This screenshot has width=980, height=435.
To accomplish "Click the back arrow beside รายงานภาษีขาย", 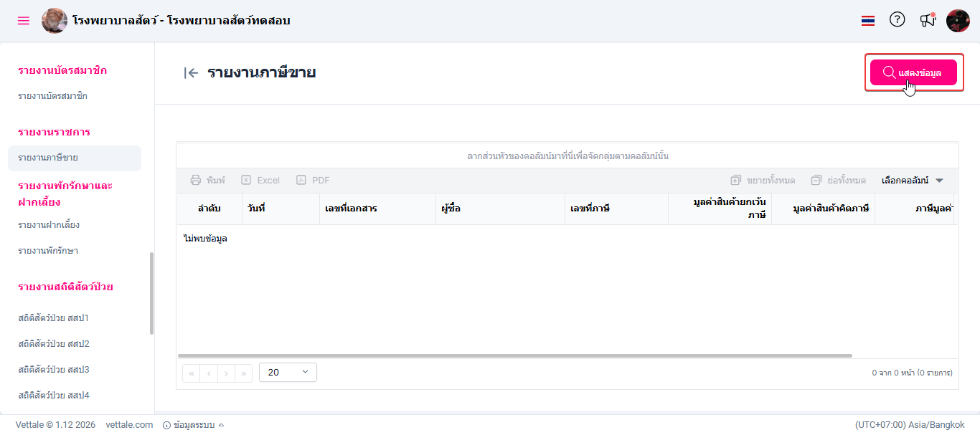I will click(x=191, y=72).
